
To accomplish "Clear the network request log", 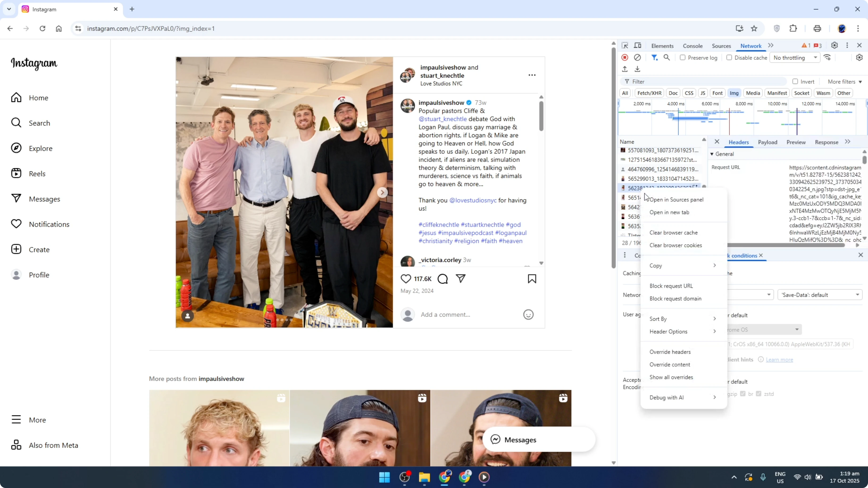I will pyautogui.click(x=637, y=57).
